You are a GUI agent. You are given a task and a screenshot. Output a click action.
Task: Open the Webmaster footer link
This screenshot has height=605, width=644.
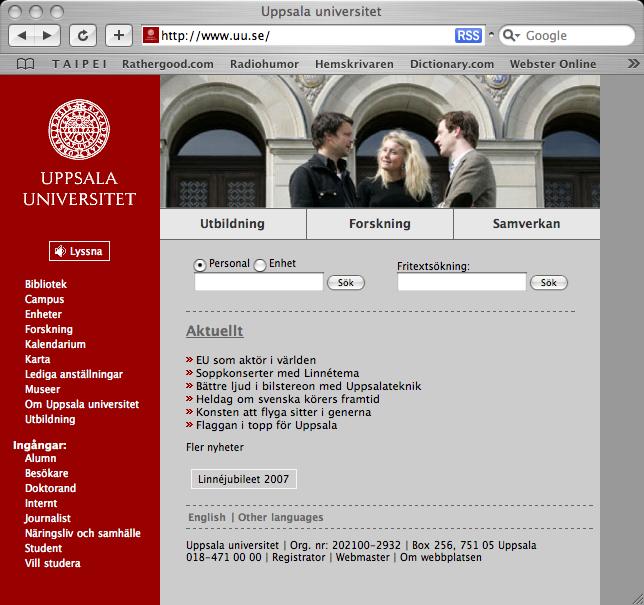click(x=362, y=557)
